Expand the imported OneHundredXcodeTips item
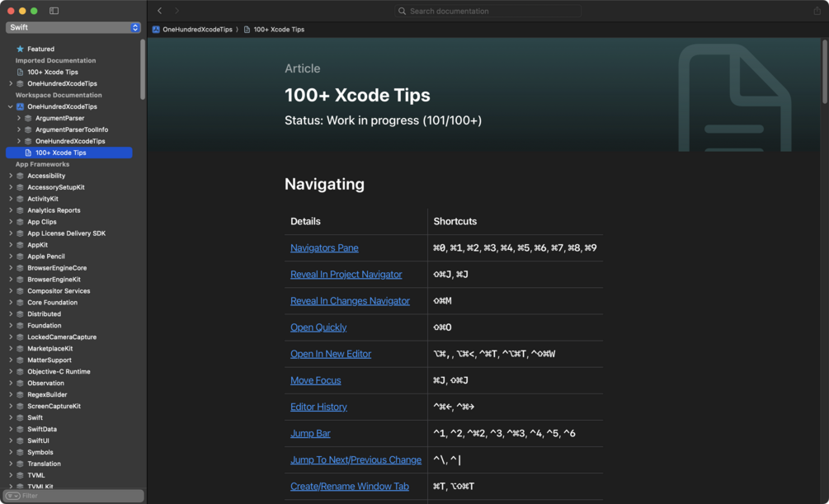 click(11, 83)
